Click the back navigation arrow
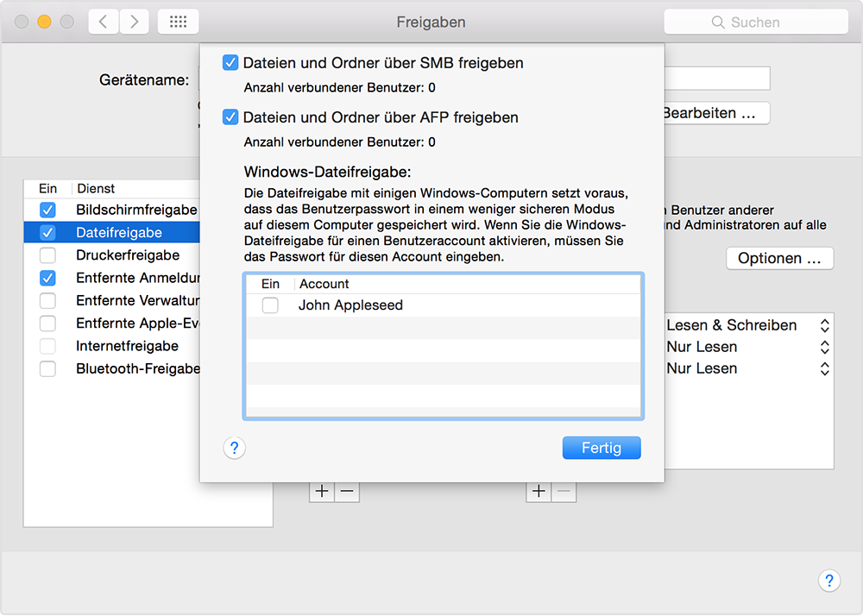Screen dimensions: 863x616 pyautogui.click(x=104, y=22)
